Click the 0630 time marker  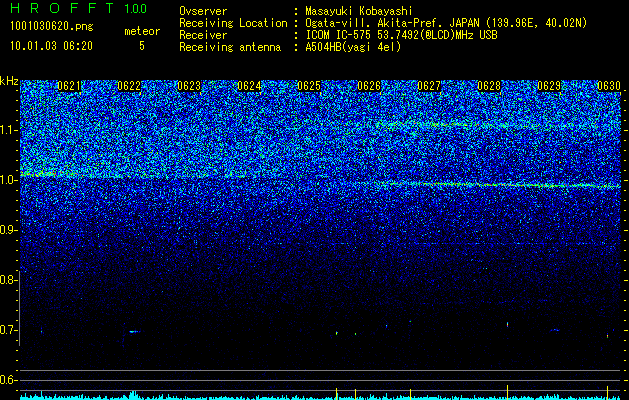609,86
